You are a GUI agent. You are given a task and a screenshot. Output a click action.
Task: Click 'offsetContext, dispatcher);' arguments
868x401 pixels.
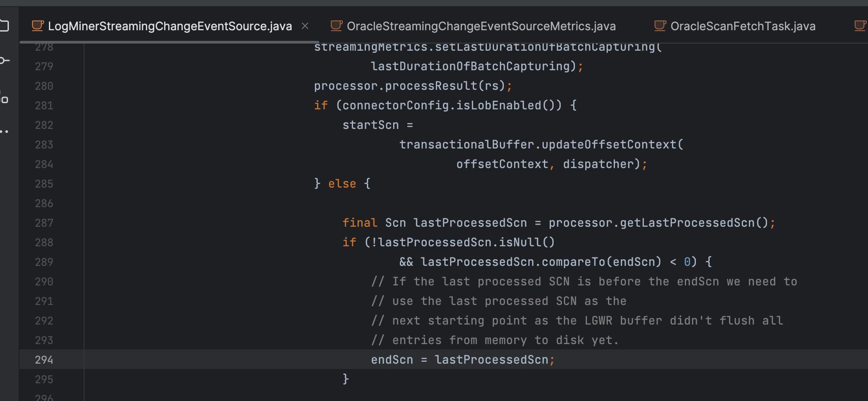click(x=552, y=164)
